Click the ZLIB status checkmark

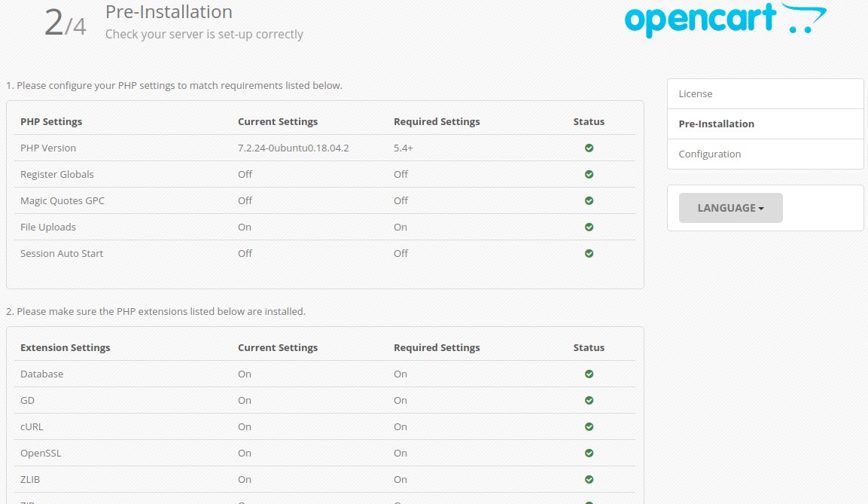pos(589,479)
